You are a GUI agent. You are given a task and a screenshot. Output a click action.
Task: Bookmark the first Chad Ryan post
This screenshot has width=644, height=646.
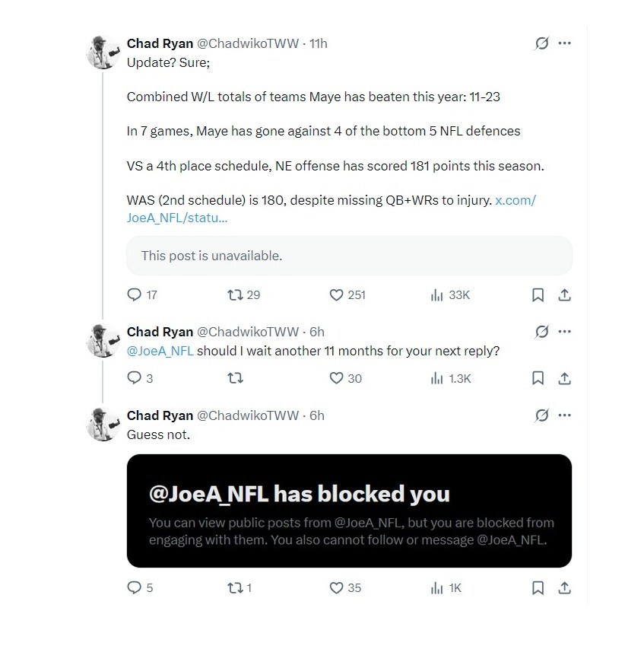coord(538,294)
